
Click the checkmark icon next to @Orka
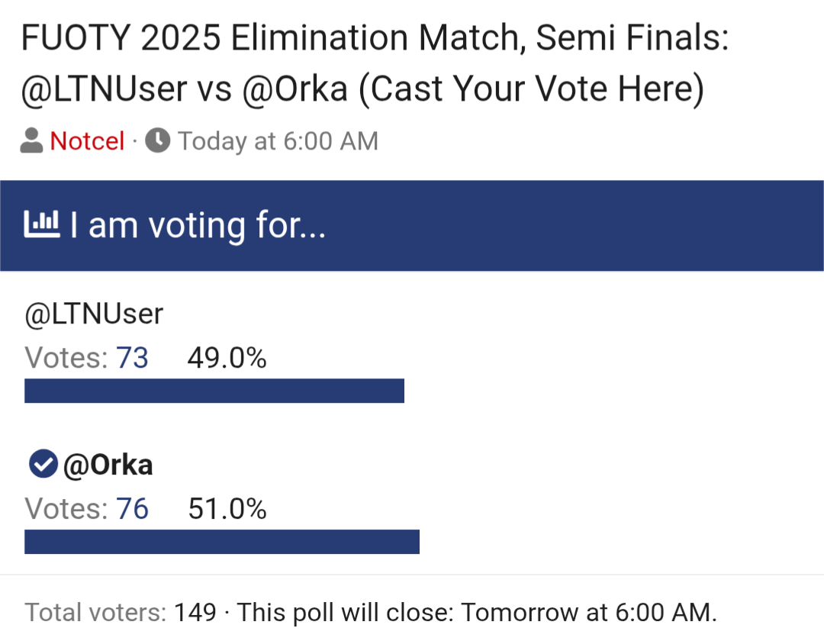[x=43, y=464]
